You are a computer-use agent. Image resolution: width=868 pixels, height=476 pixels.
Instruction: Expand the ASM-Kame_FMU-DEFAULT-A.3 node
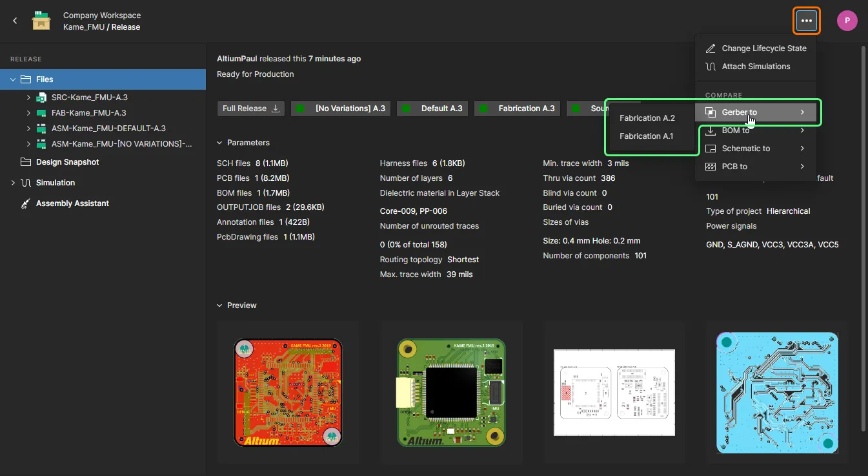click(x=28, y=129)
